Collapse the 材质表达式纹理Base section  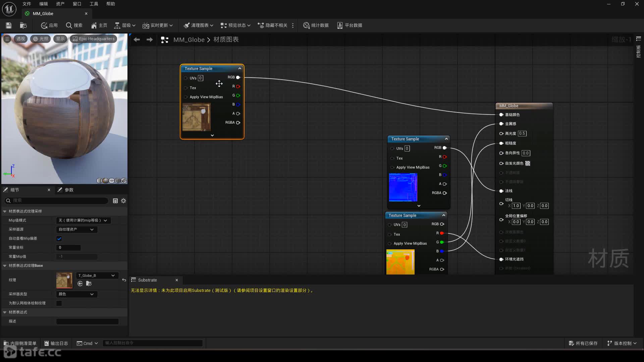[5, 266]
